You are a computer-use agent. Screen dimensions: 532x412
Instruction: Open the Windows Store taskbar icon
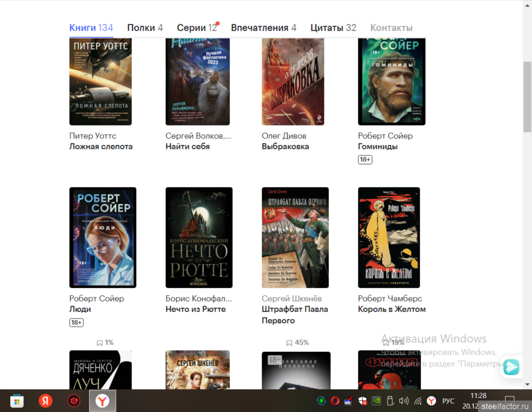click(x=16, y=401)
